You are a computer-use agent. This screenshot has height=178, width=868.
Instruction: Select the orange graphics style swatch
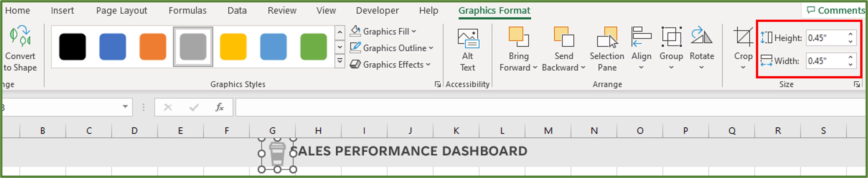[x=153, y=46]
